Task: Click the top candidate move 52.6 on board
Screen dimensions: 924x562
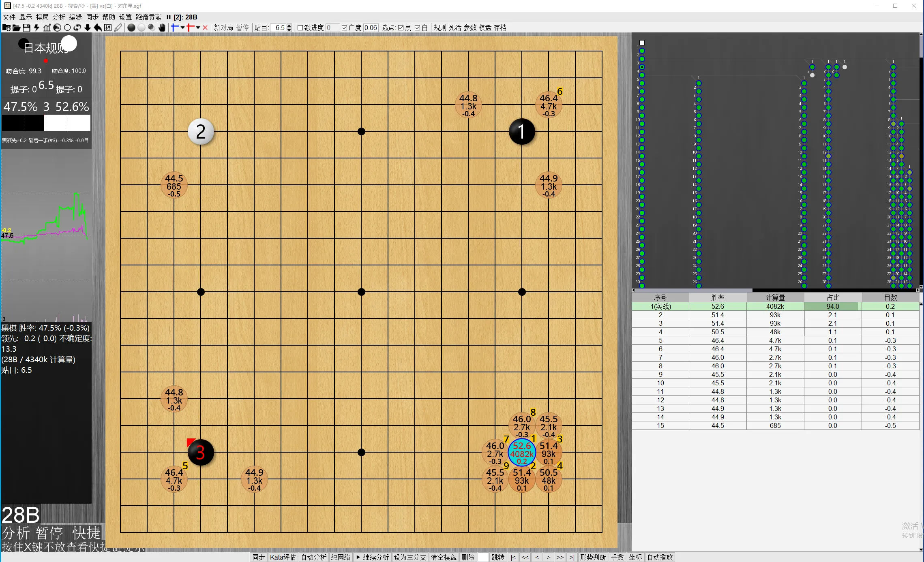Action: coord(522,453)
